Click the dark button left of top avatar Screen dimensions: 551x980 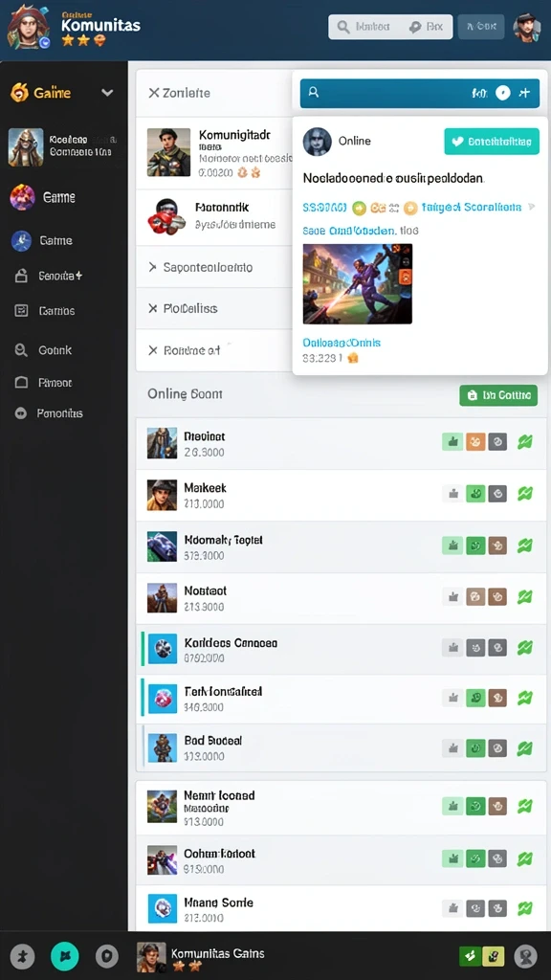click(x=481, y=27)
